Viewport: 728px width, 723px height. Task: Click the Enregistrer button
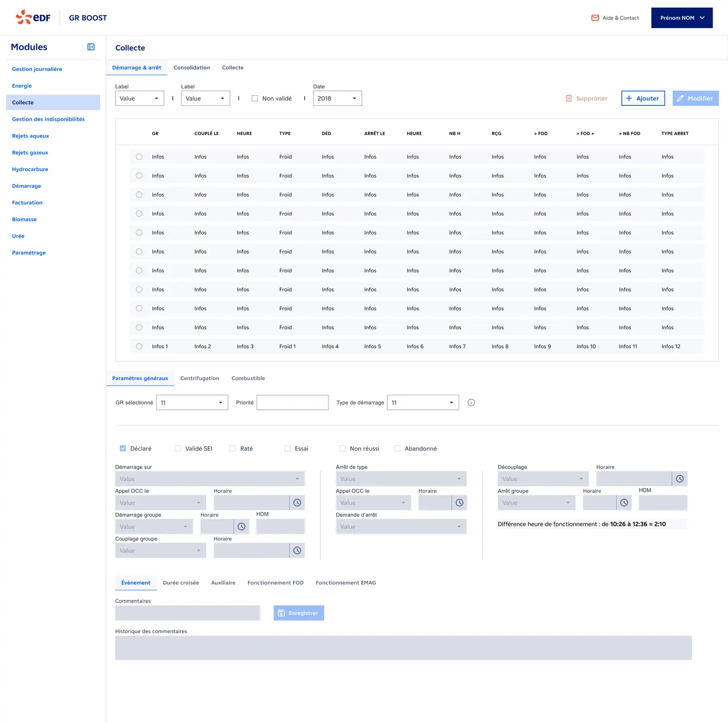click(299, 613)
